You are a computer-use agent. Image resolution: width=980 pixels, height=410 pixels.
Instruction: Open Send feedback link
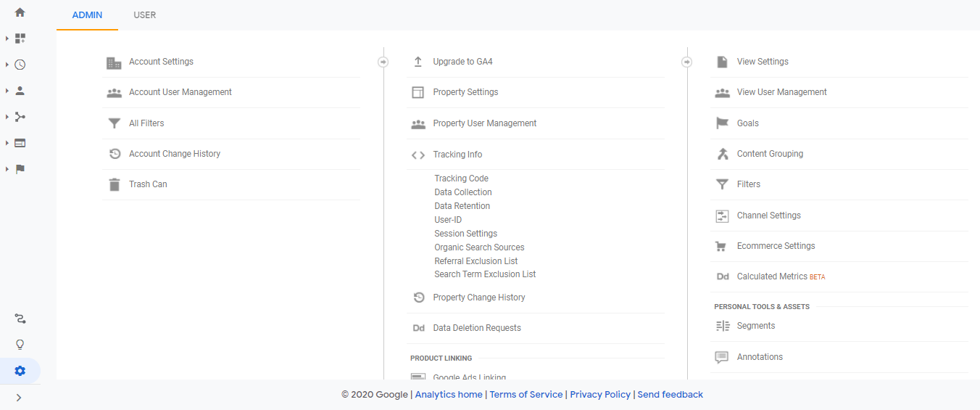pyautogui.click(x=670, y=395)
